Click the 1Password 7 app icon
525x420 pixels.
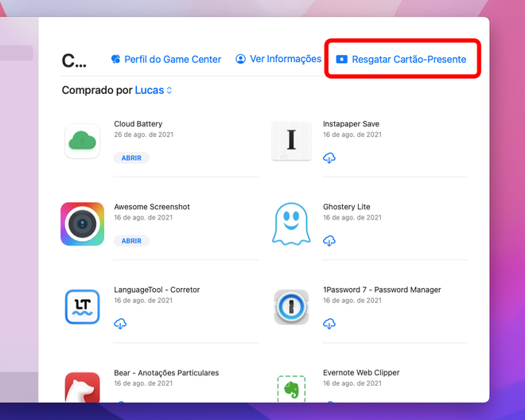tap(291, 307)
